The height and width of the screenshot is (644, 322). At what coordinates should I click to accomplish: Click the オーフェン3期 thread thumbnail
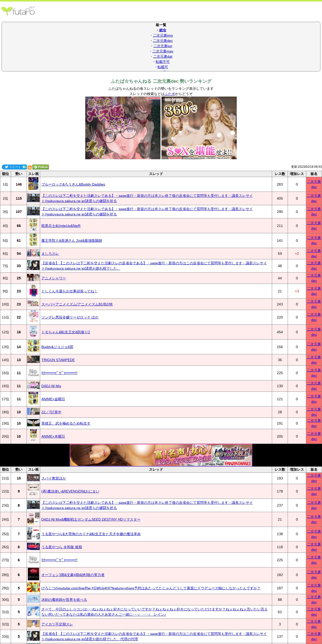33,574
